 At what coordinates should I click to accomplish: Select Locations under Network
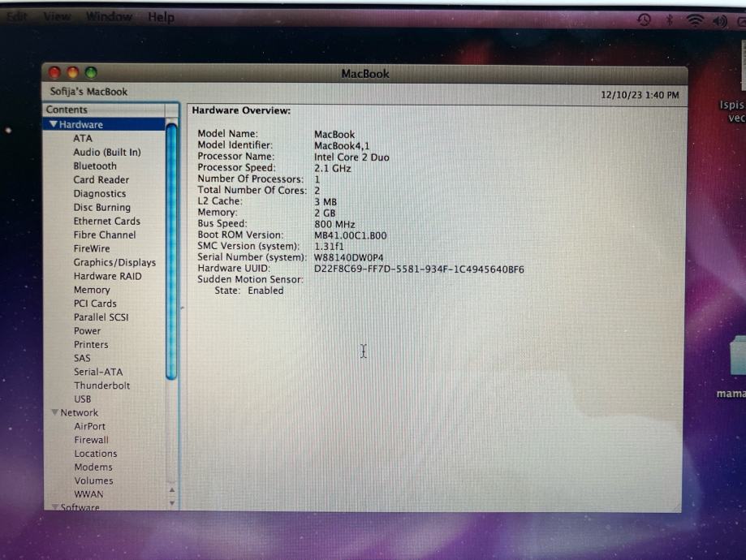(x=96, y=454)
